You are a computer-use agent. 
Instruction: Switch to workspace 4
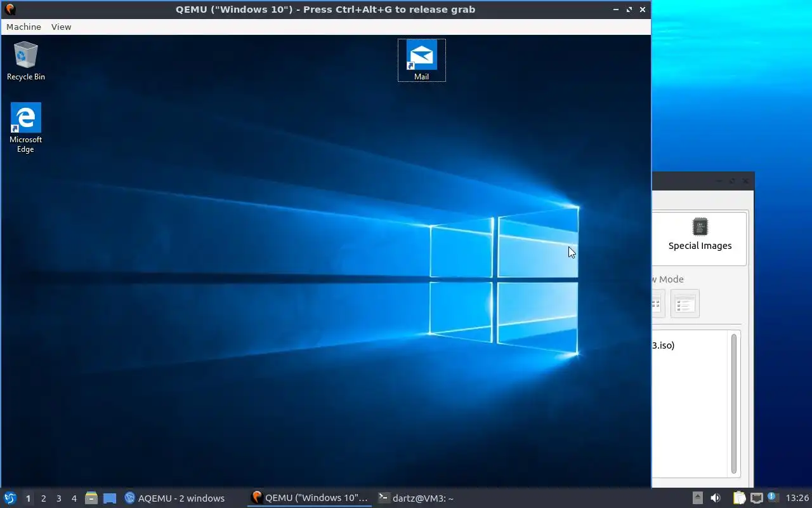[x=74, y=498]
